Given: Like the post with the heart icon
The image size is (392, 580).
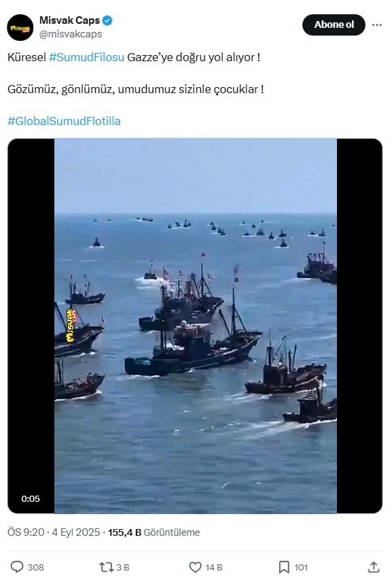Looking at the screenshot, I should click(x=195, y=566).
